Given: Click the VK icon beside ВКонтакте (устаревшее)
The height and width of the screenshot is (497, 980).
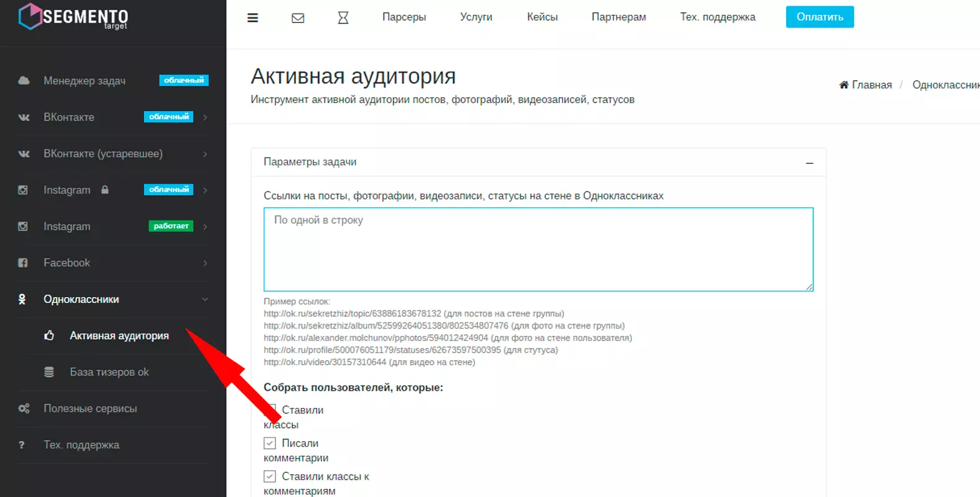Looking at the screenshot, I should point(24,154).
